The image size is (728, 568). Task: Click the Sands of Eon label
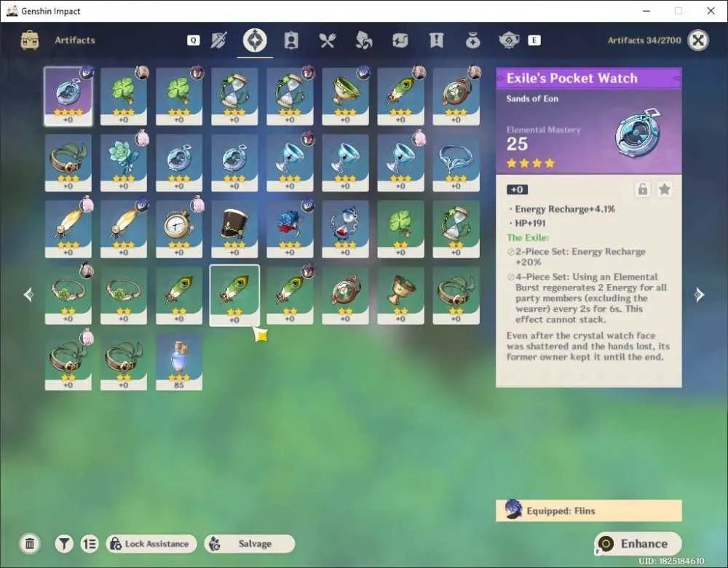[533, 98]
